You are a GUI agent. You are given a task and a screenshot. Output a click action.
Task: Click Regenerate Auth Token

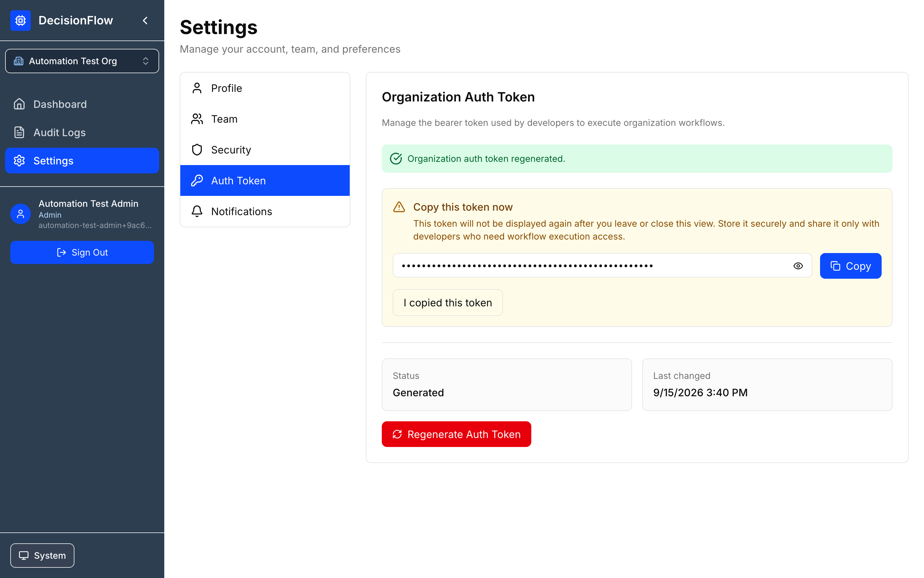(x=456, y=434)
